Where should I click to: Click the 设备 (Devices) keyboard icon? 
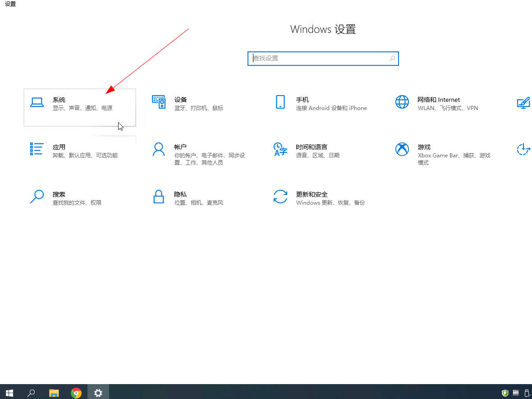pyautogui.click(x=159, y=102)
